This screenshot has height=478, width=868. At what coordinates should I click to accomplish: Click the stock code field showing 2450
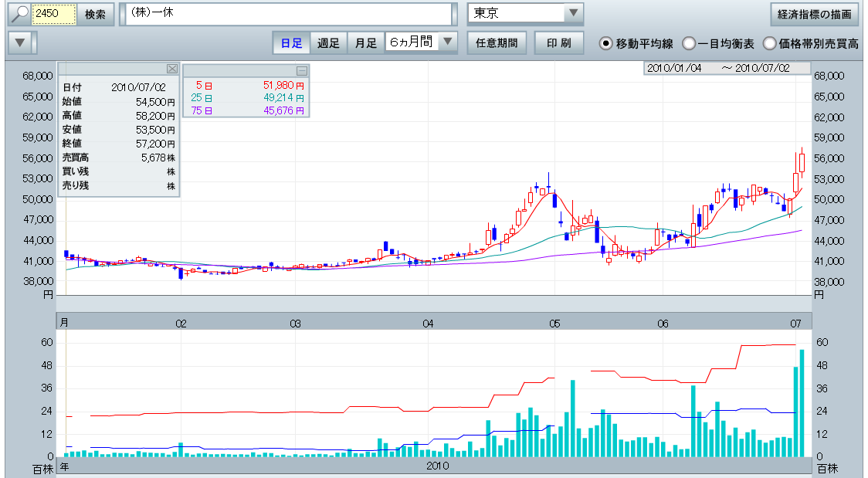point(53,14)
